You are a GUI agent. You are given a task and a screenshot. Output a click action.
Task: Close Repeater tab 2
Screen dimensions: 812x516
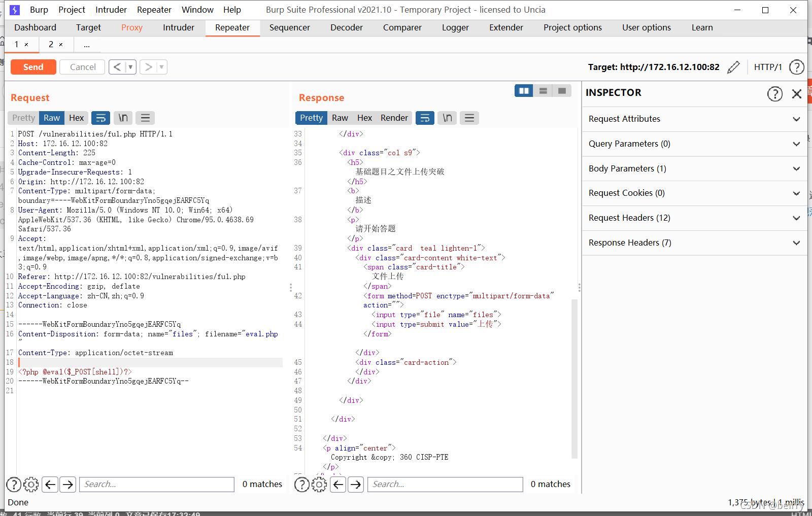point(61,45)
